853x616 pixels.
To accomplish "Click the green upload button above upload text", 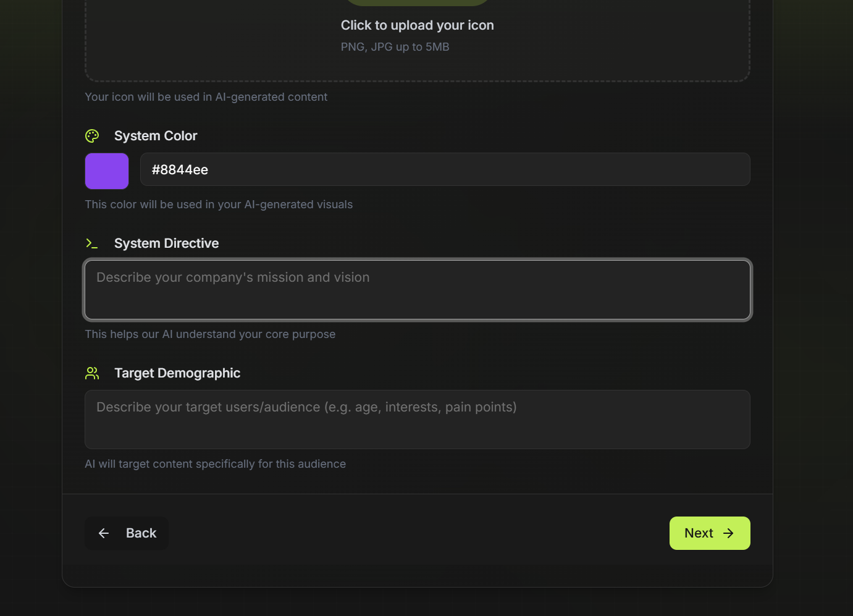I will (418, 2).
